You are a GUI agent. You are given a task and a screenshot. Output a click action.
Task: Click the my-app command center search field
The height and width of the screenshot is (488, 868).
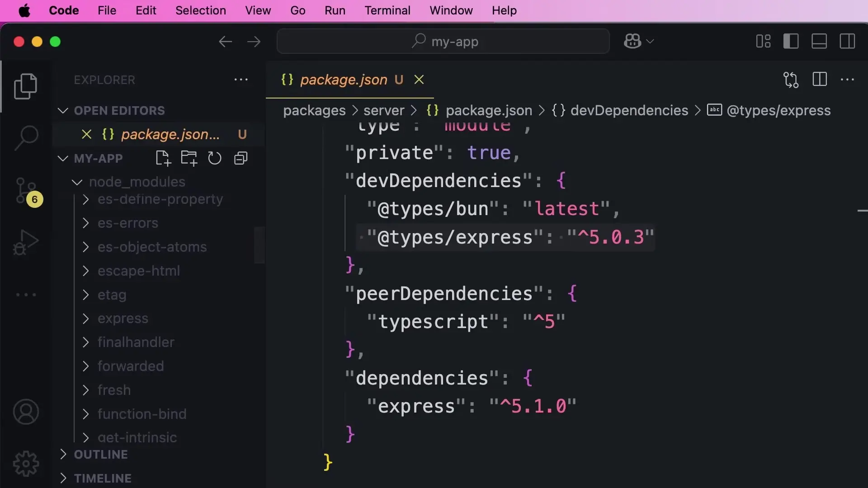tap(443, 42)
